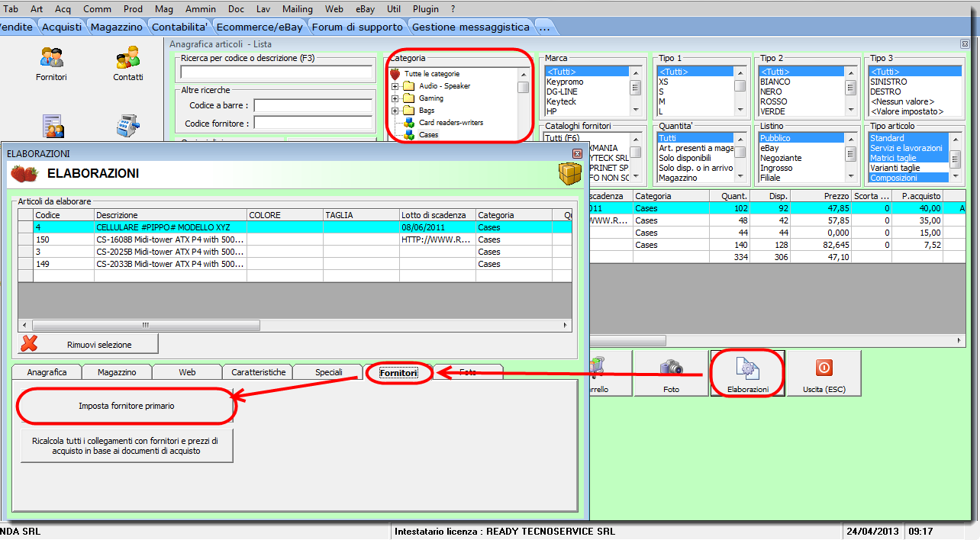Click the Bags folder icon
Viewport: 980px width, 540px height.
coord(408,111)
